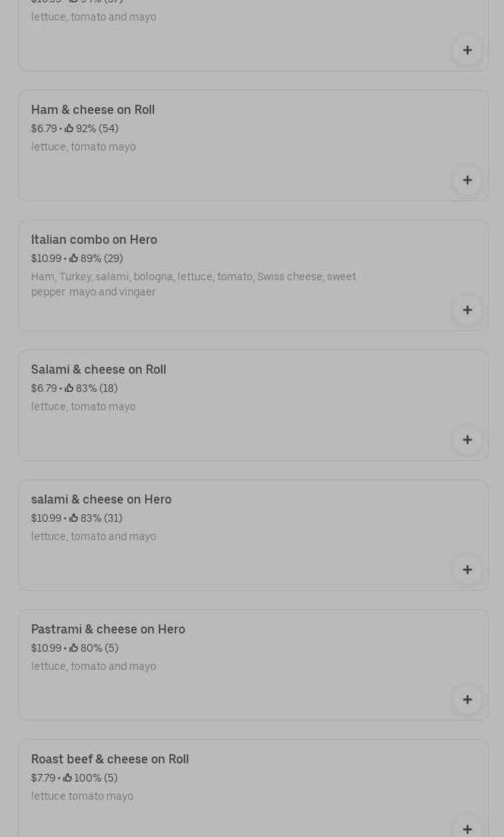Open salami & cheese on Hero item name

(101, 500)
